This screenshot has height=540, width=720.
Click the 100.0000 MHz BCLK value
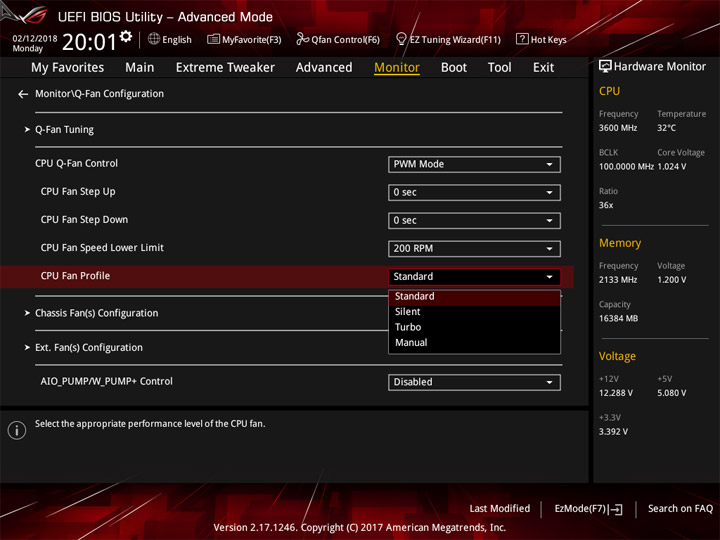[x=626, y=167]
